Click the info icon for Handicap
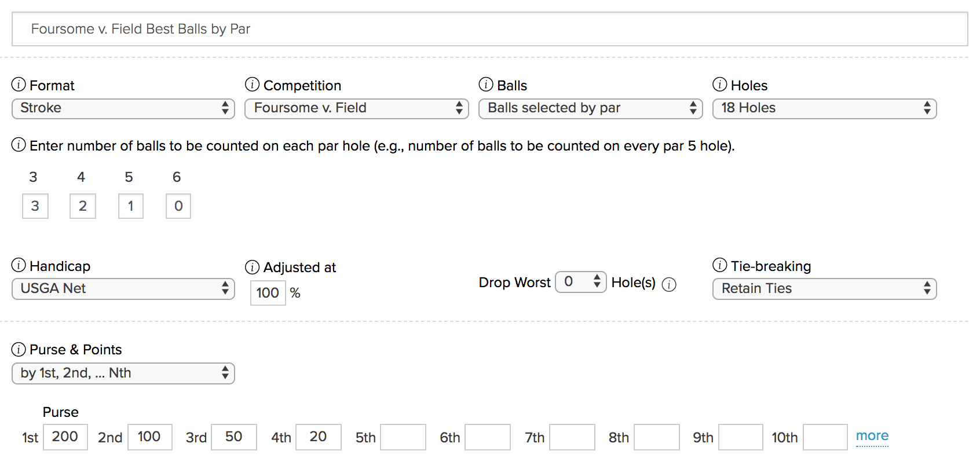This screenshot has height=469, width=980. pyautogui.click(x=19, y=266)
